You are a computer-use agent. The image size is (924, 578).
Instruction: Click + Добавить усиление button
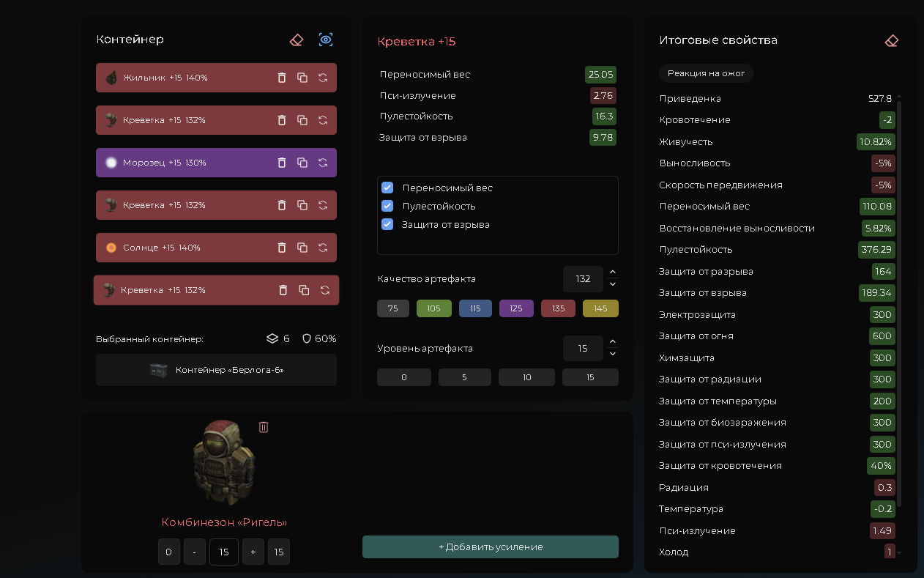tap(491, 546)
